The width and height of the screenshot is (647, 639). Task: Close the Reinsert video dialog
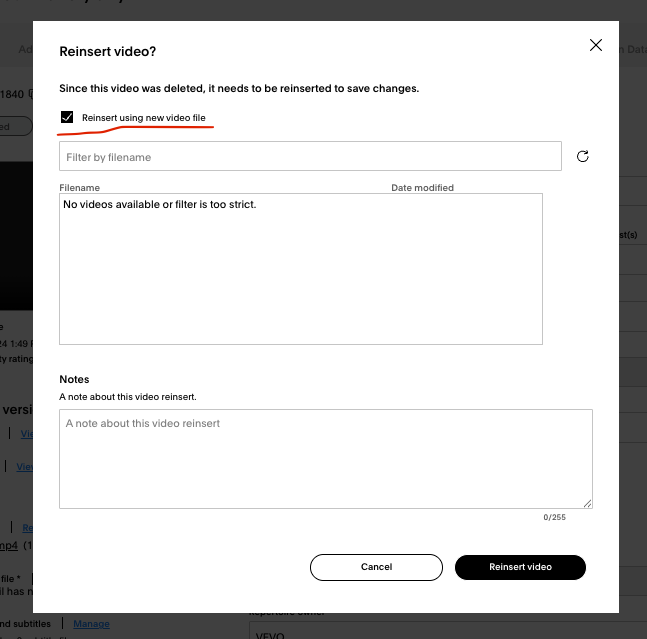pos(595,45)
